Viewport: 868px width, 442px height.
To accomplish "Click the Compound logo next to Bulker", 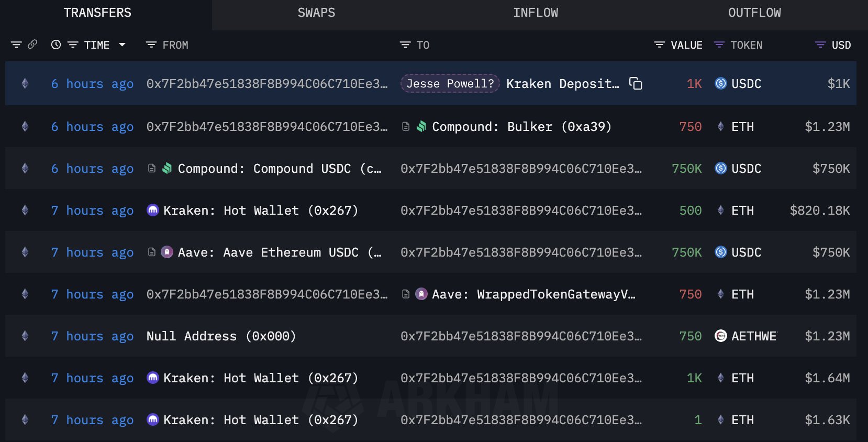I will point(421,127).
